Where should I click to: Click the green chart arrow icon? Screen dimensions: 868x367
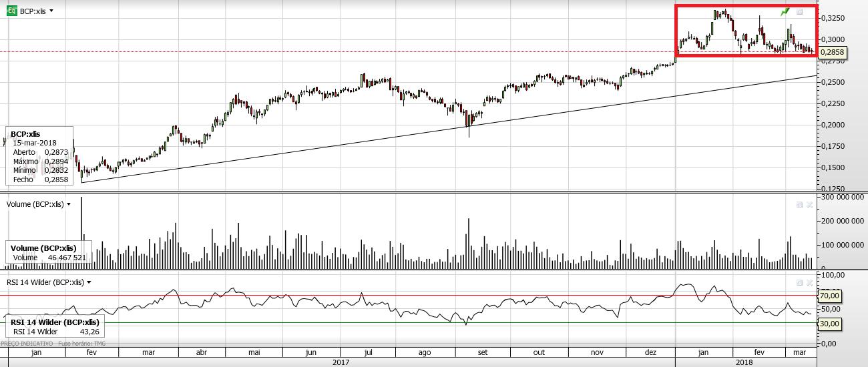pos(786,11)
